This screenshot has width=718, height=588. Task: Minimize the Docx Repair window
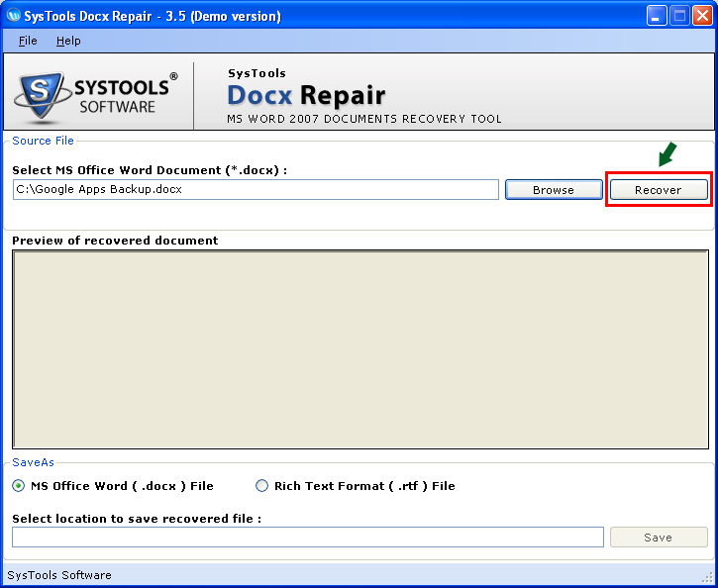pos(657,16)
